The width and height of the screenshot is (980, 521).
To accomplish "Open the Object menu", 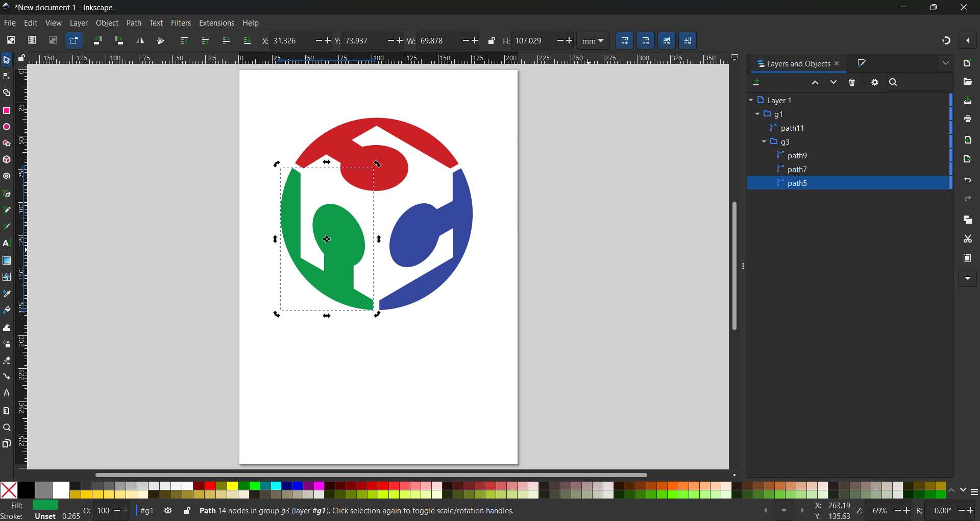I will pyautogui.click(x=107, y=23).
